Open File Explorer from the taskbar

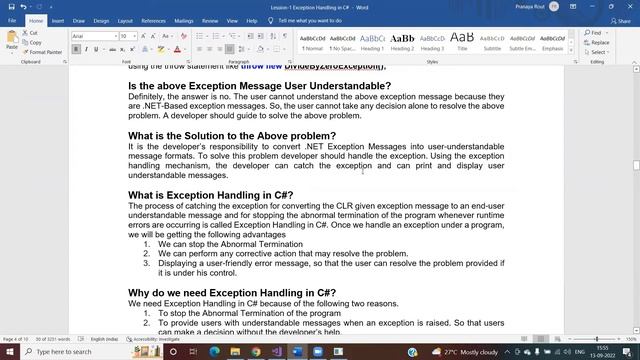(235, 351)
